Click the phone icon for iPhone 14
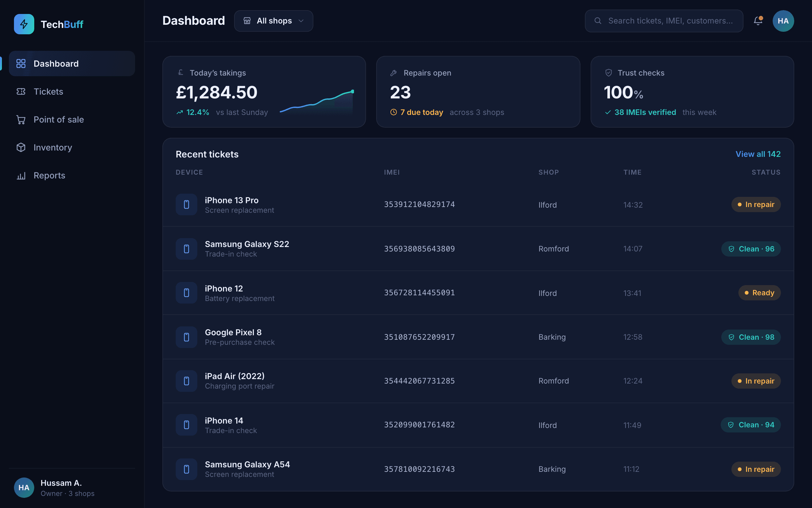The image size is (812, 508). click(186, 425)
